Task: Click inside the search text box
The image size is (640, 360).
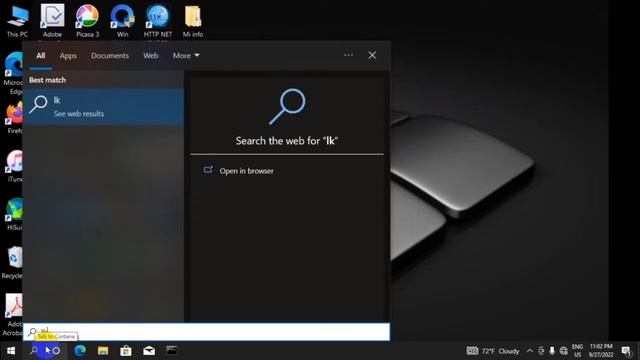Action: [x=206, y=332]
